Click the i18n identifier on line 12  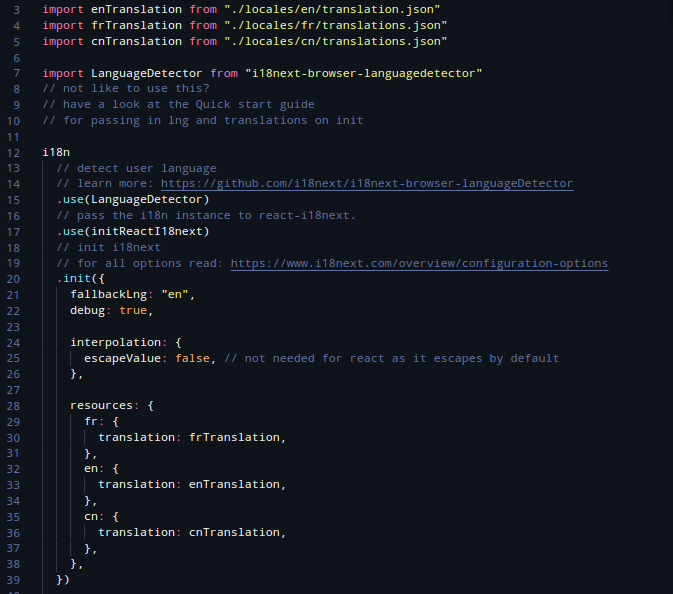(x=56, y=152)
